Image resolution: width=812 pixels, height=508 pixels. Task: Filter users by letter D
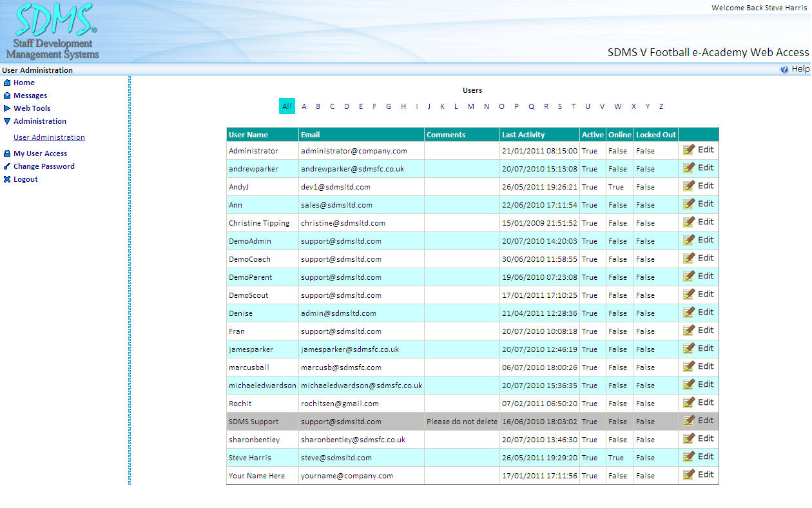(x=347, y=106)
